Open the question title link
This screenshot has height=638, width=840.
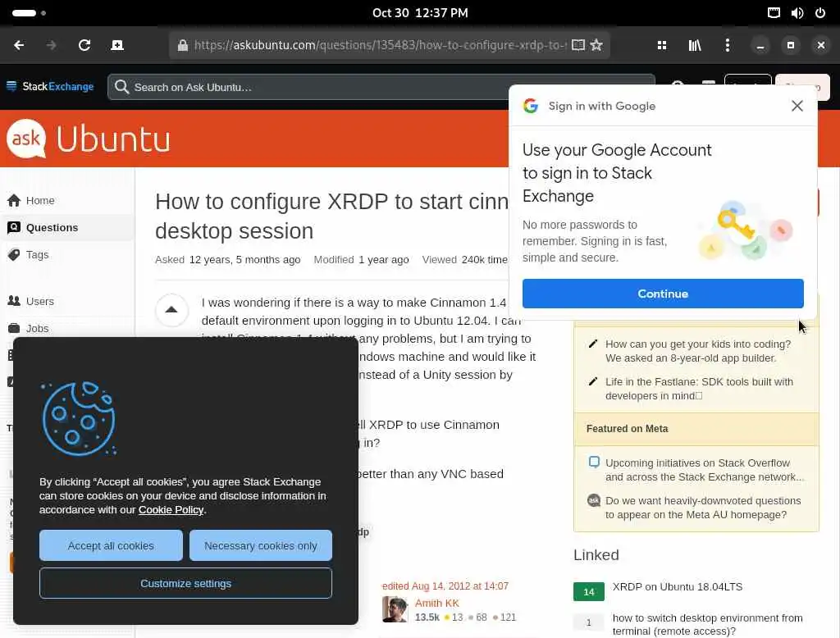331,216
